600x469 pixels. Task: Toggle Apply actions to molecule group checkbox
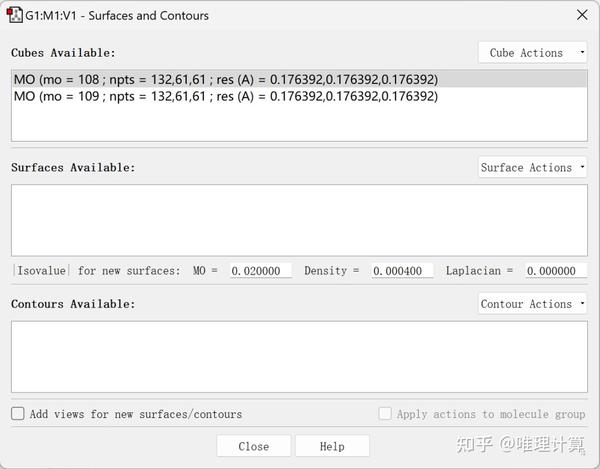pos(385,414)
